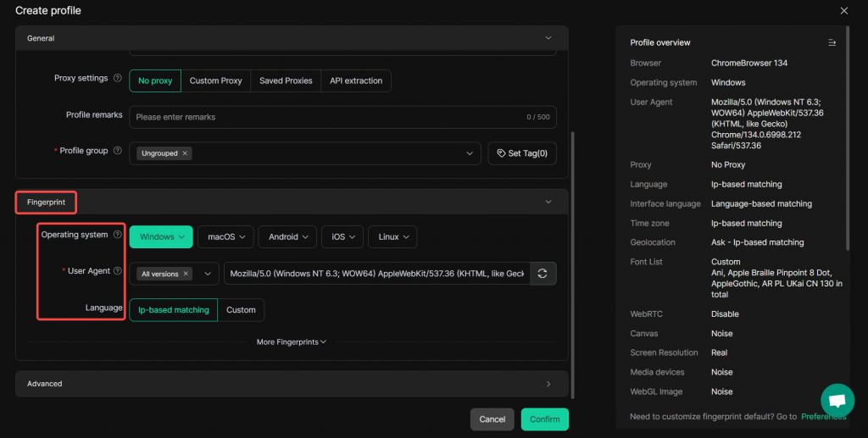Open the Windows operating system dropdown
Image resolution: width=868 pixels, height=438 pixels.
click(161, 237)
